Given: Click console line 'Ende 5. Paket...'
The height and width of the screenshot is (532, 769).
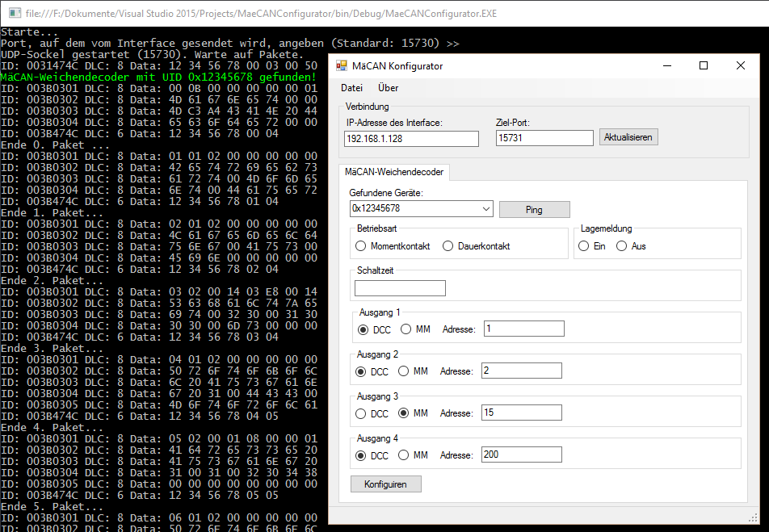Looking at the screenshot, I should click(x=52, y=506).
